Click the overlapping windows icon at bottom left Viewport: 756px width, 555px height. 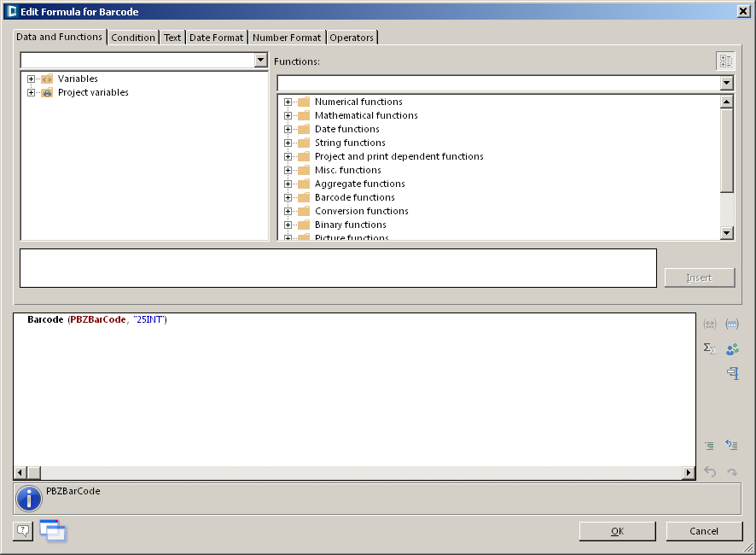tap(53, 531)
